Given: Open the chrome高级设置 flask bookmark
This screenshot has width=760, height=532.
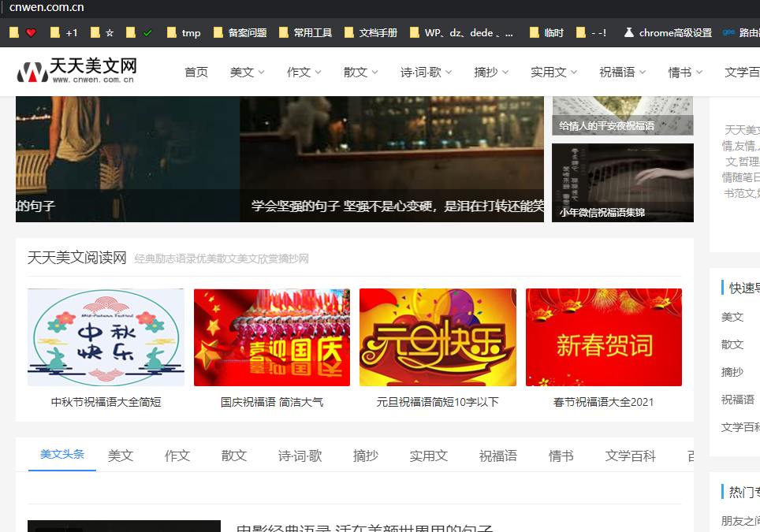Looking at the screenshot, I should pos(667,33).
